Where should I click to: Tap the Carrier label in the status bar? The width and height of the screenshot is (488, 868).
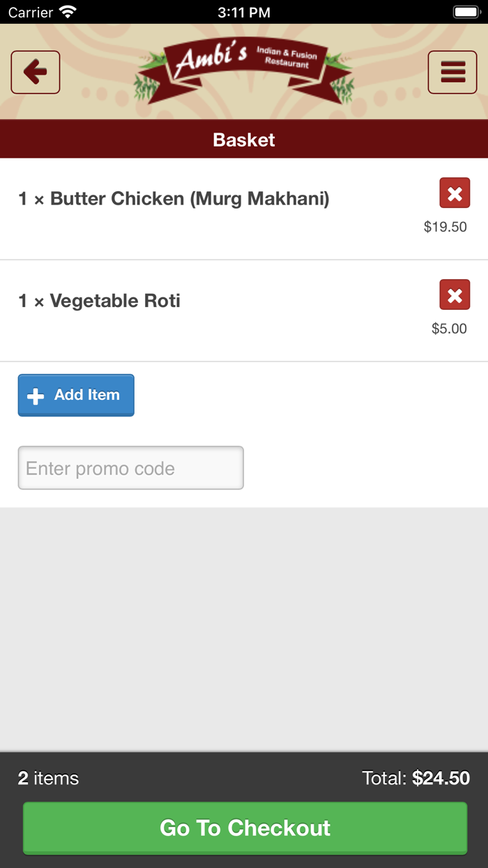tap(26, 11)
